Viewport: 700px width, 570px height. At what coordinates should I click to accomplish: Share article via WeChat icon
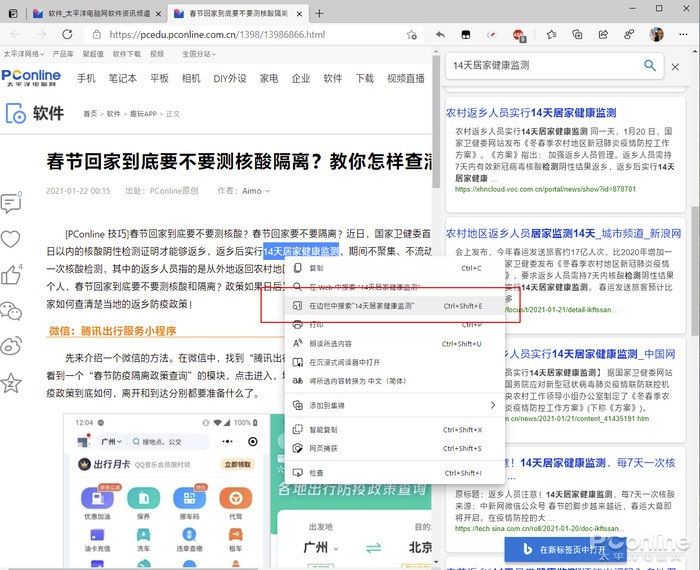11,310
